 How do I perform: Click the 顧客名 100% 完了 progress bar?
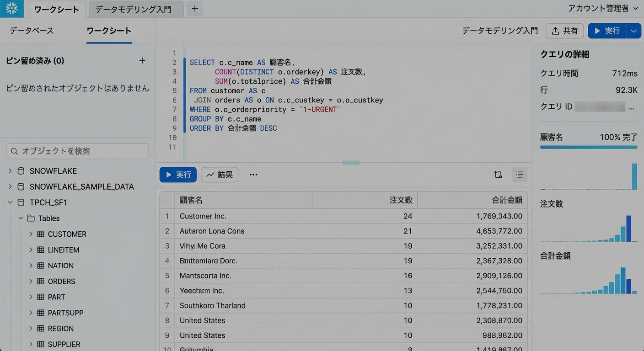coord(589,147)
